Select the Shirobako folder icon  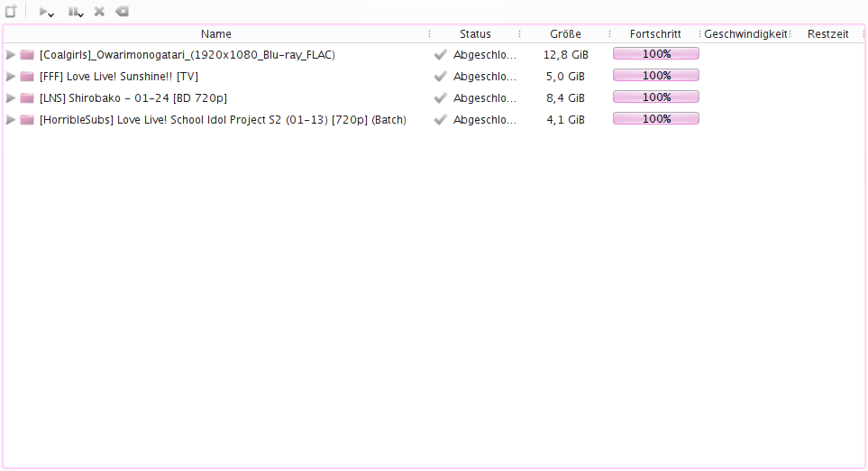pyautogui.click(x=27, y=98)
